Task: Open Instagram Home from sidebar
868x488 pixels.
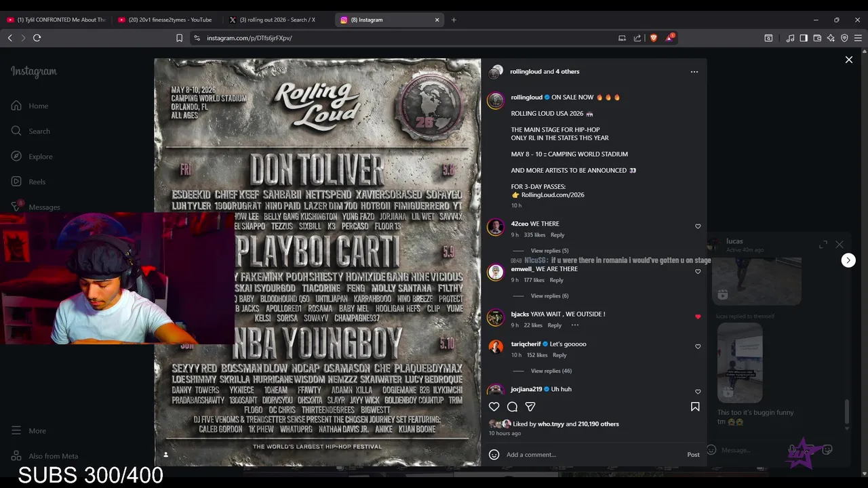Action: coord(30,106)
